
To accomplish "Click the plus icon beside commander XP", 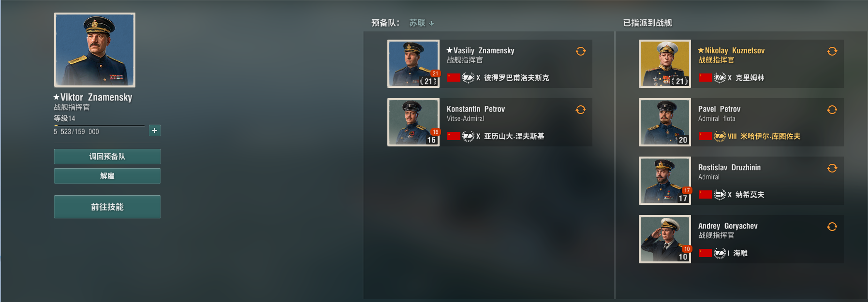I will (x=155, y=130).
